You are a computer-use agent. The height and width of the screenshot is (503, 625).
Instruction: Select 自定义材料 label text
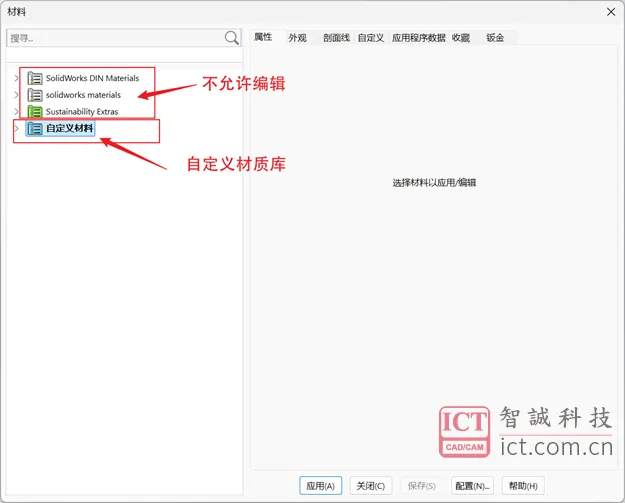tap(69, 128)
